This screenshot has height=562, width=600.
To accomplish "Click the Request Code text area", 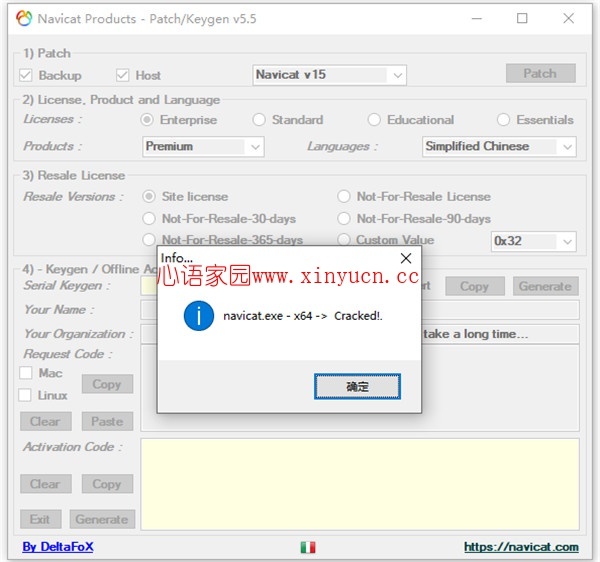I will tap(360, 388).
